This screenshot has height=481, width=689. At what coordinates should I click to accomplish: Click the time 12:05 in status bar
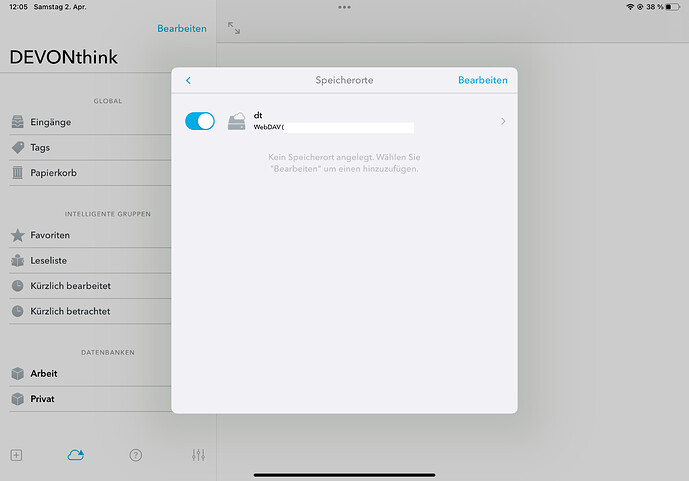tap(18, 7)
